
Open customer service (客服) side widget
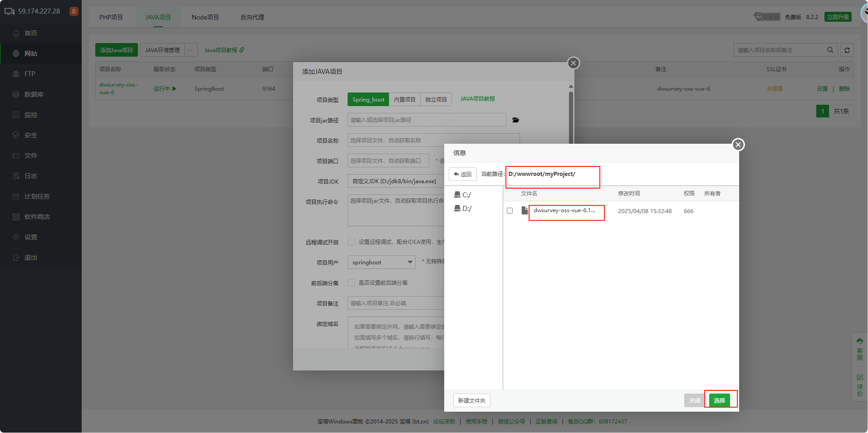click(859, 349)
